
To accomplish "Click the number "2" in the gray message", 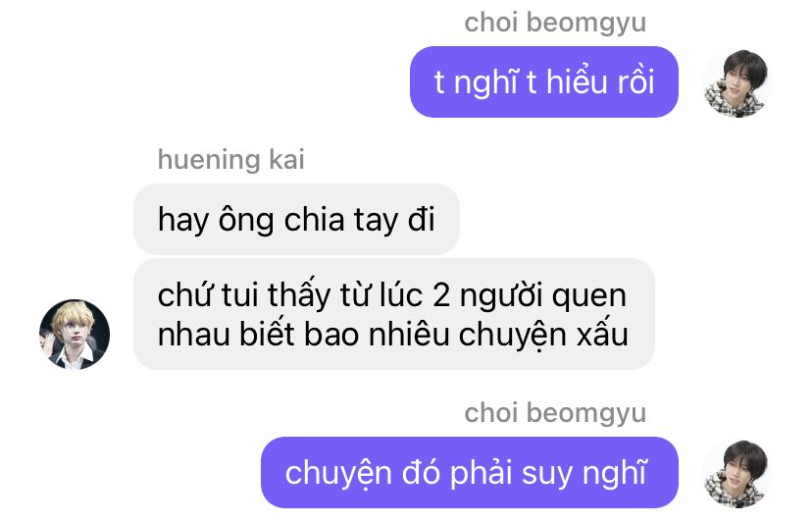I will [440, 295].
